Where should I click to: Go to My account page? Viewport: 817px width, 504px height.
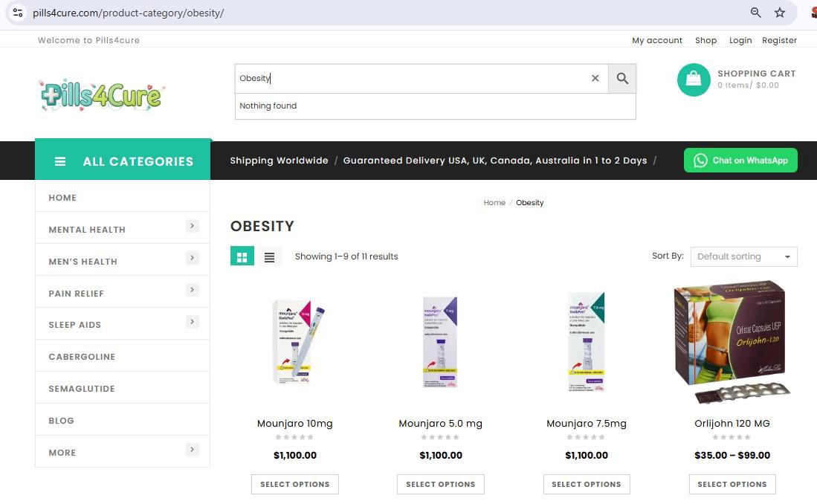pos(656,40)
